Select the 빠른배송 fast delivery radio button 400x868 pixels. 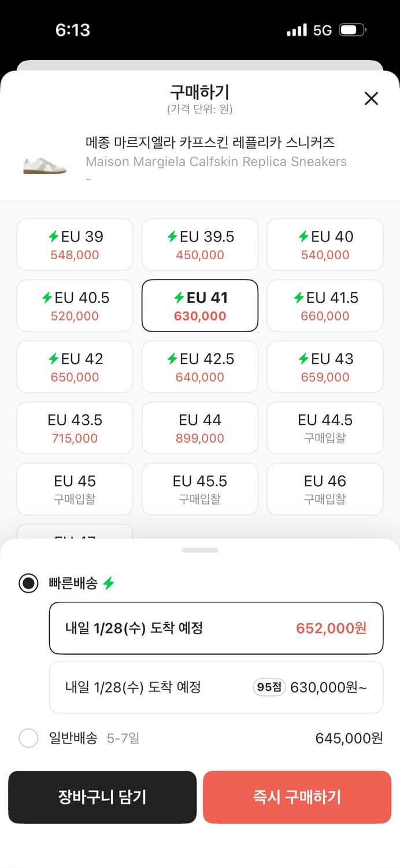click(28, 583)
